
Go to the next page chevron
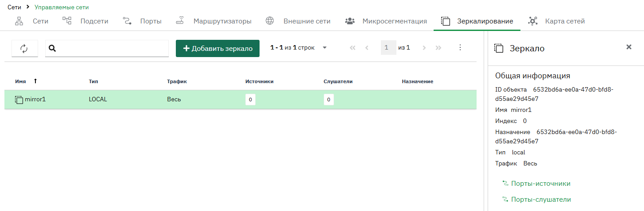click(424, 48)
